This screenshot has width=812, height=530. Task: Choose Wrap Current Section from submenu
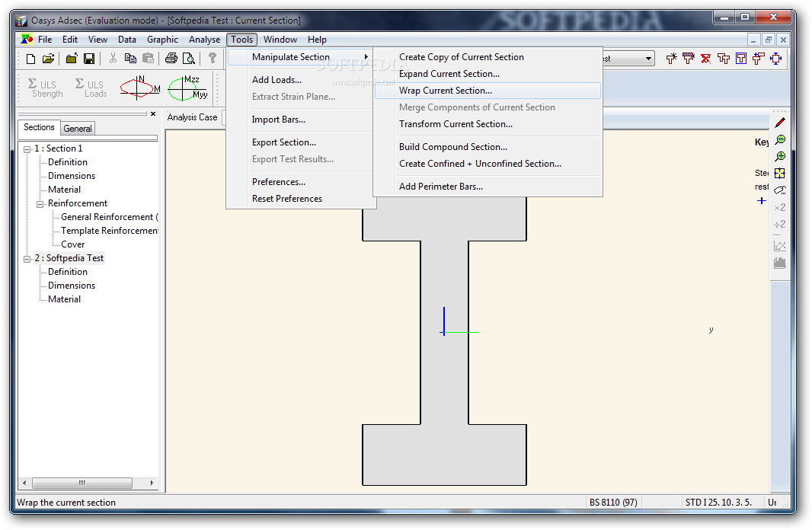(x=488, y=91)
